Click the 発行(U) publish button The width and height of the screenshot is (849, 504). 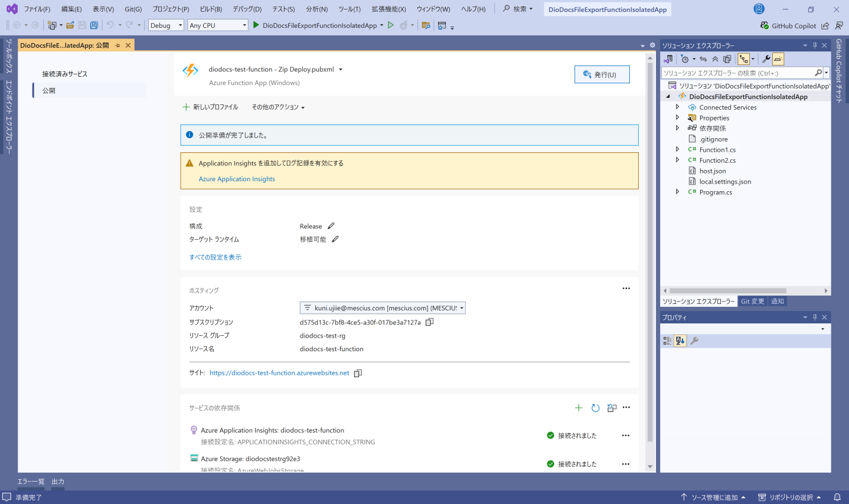602,74
